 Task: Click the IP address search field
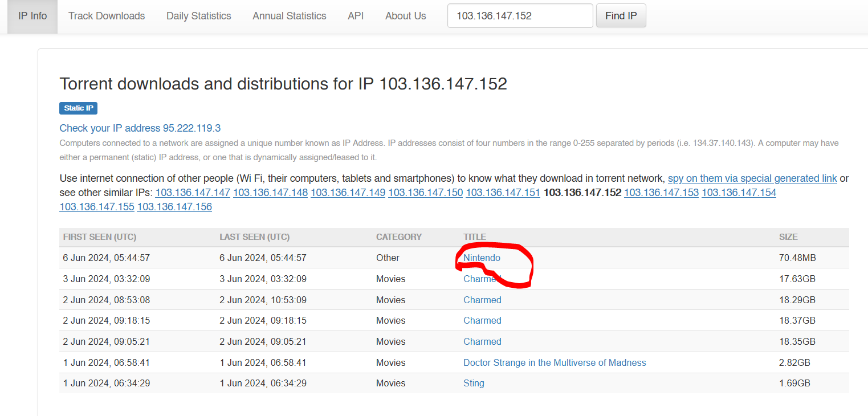click(520, 16)
